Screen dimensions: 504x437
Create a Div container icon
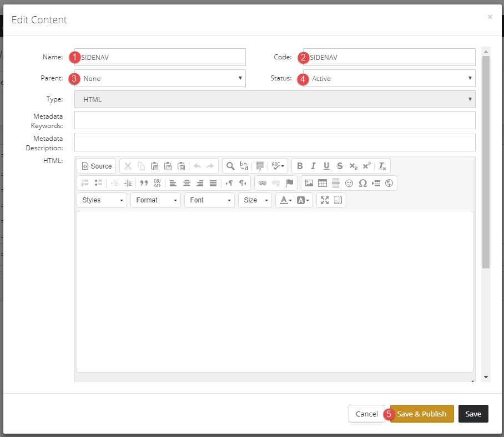(x=157, y=183)
